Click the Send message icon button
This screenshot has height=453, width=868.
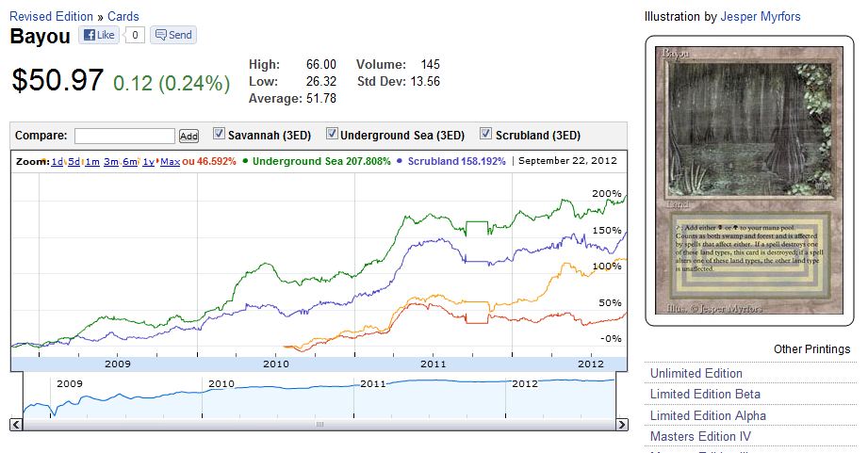pyautogui.click(x=172, y=36)
